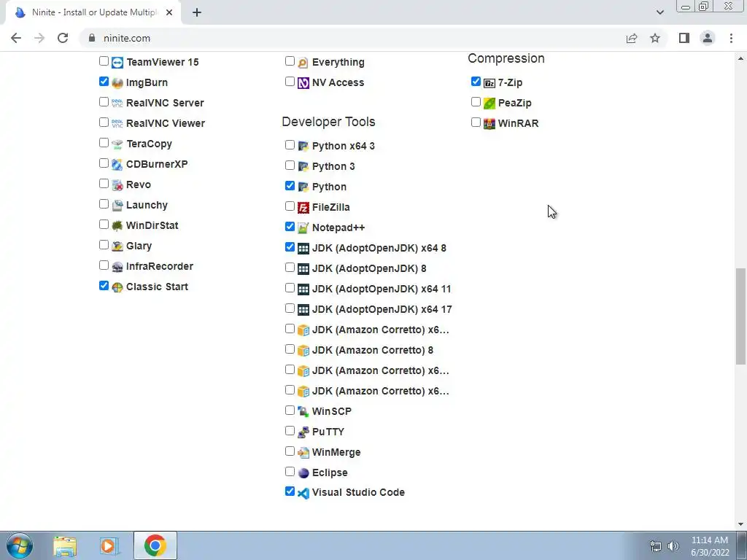This screenshot has height=560, width=747.
Task: Click the Glary utilities icon
Action: click(117, 246)
